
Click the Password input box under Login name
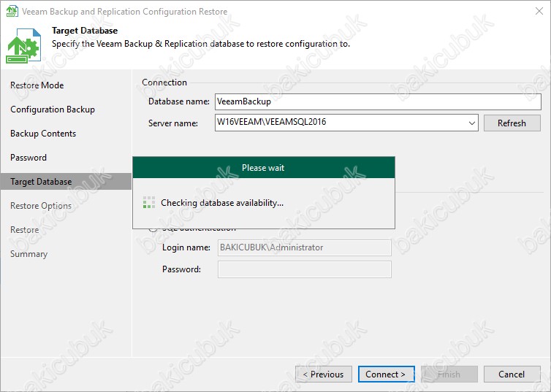coord(305,269)
